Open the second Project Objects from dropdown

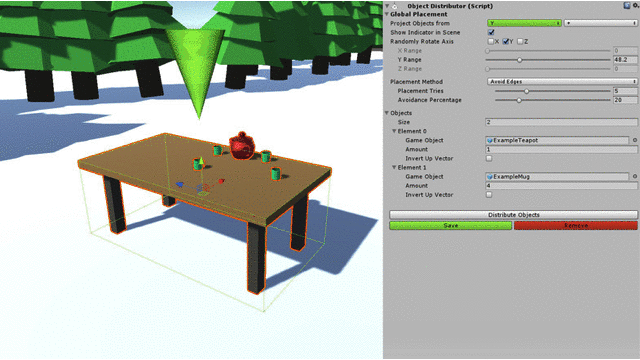pos(600,23)
